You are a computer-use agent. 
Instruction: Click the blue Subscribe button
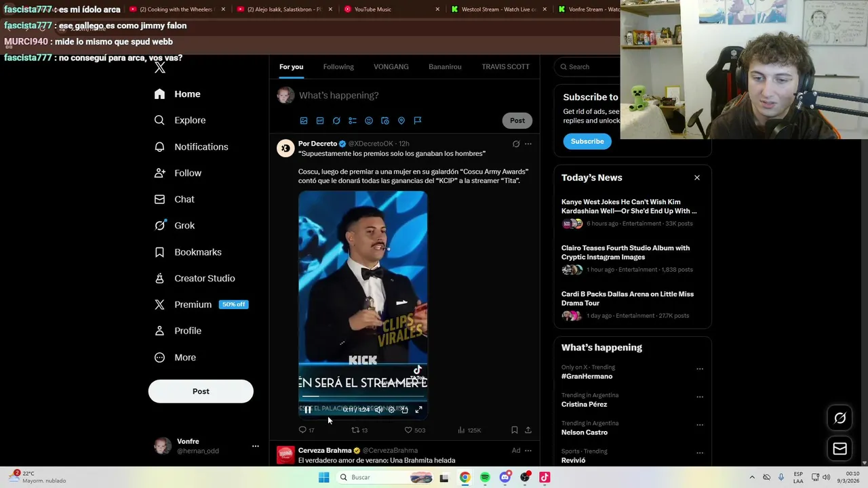(x=587, y=141)
